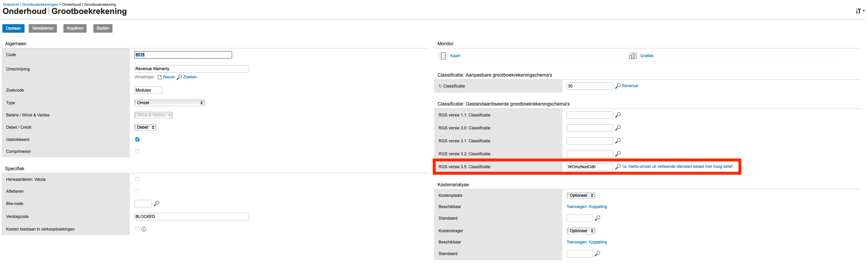Screen dimensions: 868x268
Task: Click the Kopiëren button
Action: coord(75,28)
